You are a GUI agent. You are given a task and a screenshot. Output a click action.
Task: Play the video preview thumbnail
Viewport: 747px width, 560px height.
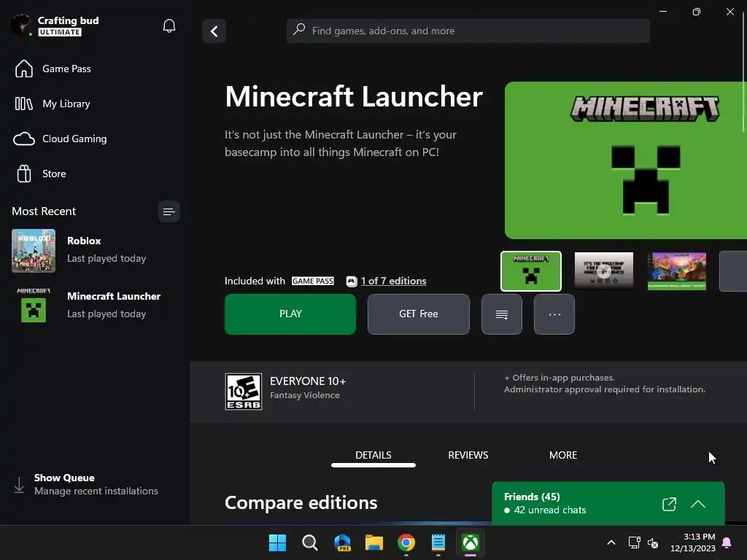point(603,271)
